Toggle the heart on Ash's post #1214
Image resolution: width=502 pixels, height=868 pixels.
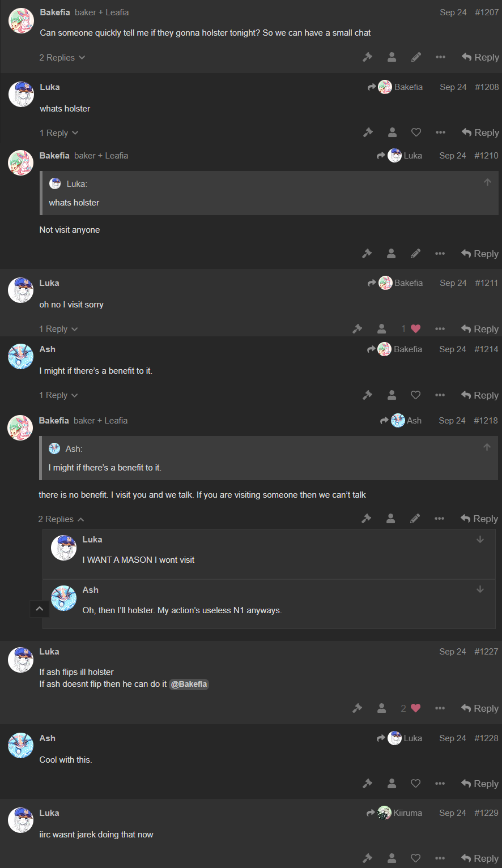(x=415, y=395)
